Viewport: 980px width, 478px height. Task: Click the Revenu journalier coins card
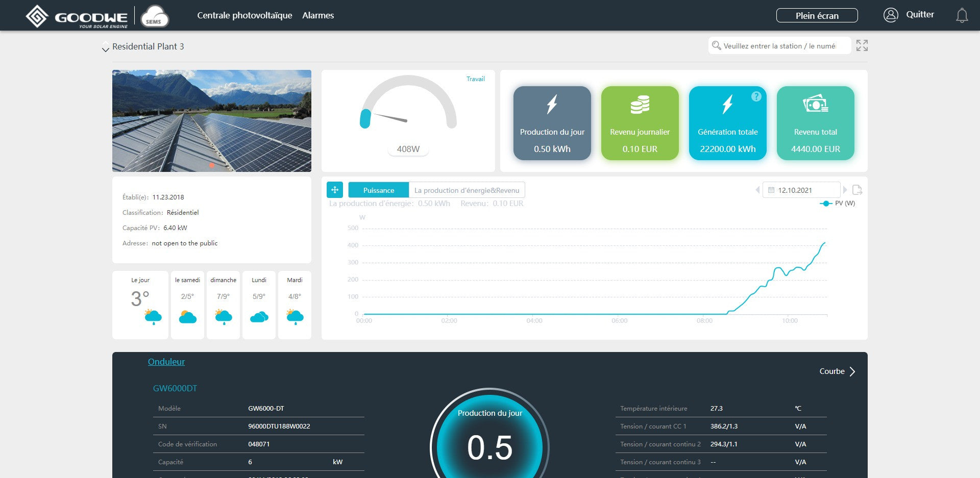(x=640, y=123)
